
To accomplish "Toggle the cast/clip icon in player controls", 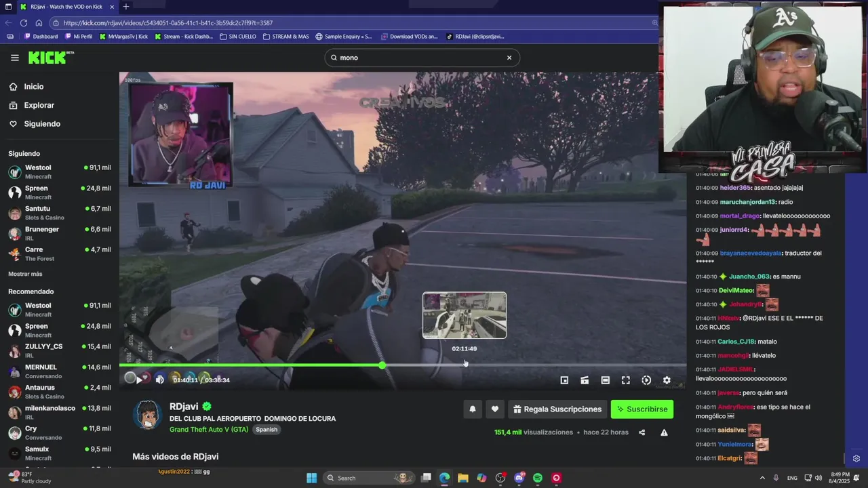I will (585, 380).
